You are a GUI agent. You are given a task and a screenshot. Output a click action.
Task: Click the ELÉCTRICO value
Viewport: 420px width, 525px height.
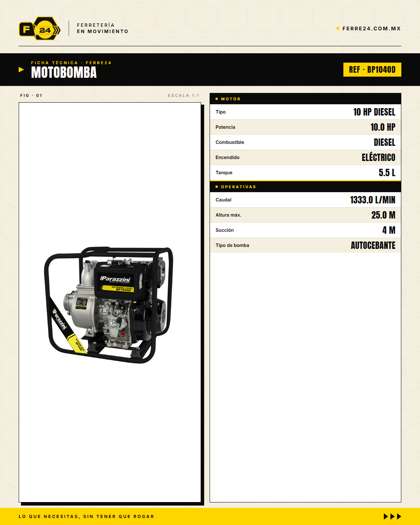click(378, 157)
